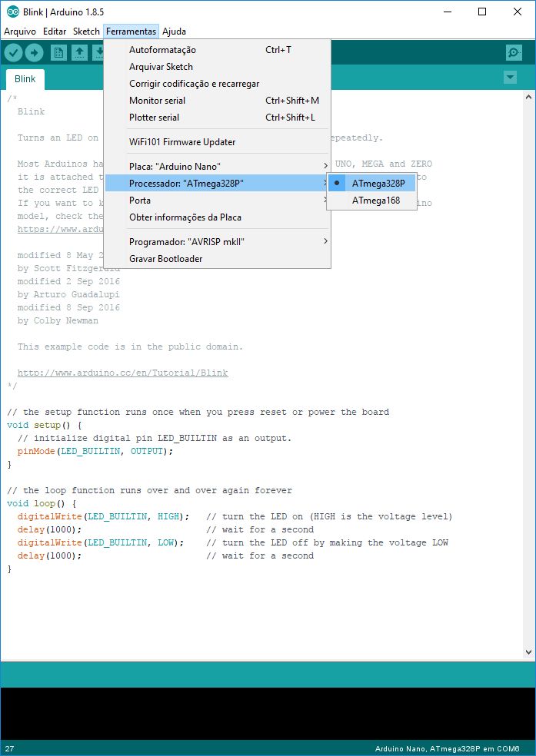Open the Sketch menu
Screen dimensions: 536x756
(x=86, y=31)
